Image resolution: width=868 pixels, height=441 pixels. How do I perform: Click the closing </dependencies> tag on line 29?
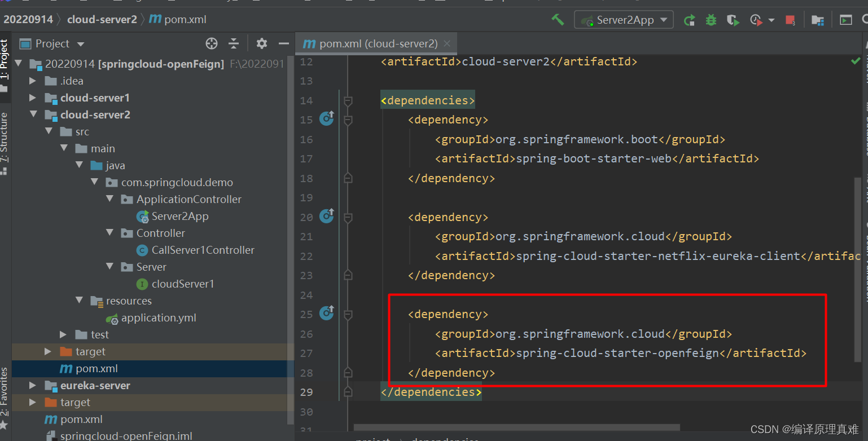431,393
